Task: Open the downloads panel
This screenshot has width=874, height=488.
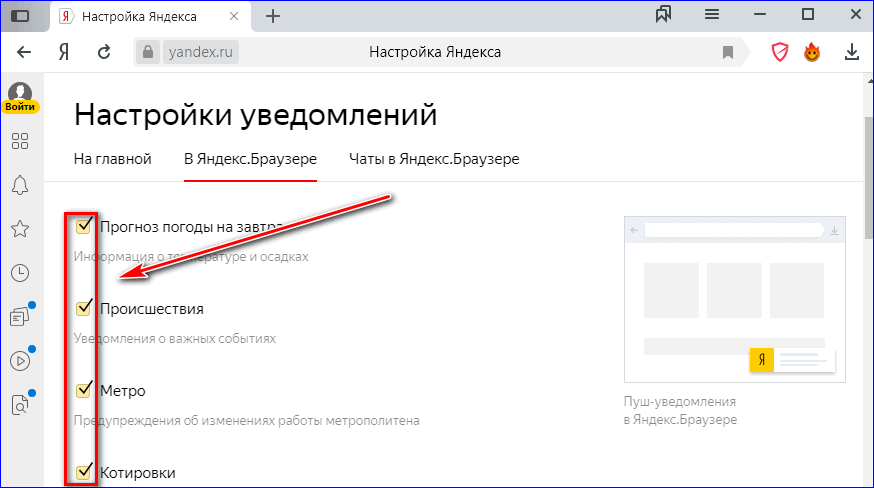Action: tap(852, 52)
